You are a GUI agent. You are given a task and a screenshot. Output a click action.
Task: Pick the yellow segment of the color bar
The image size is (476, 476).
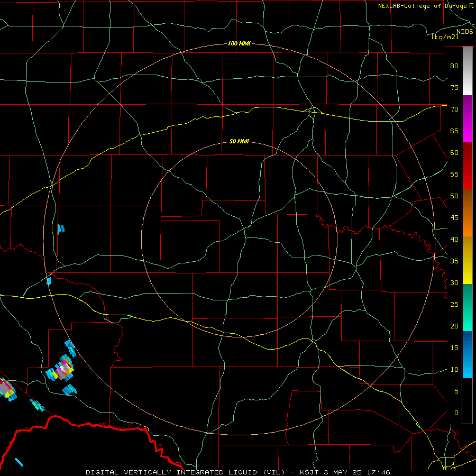[467, 260]
